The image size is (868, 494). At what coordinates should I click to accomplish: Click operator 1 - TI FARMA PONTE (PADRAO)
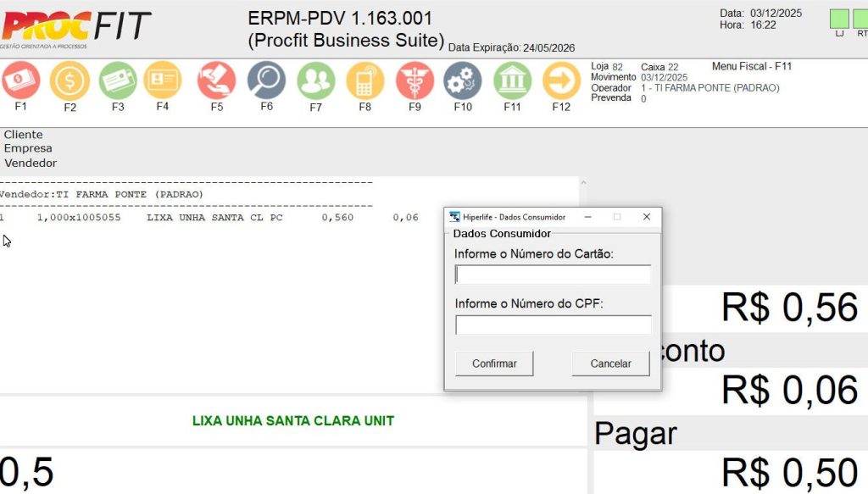(x=710, y=88)
